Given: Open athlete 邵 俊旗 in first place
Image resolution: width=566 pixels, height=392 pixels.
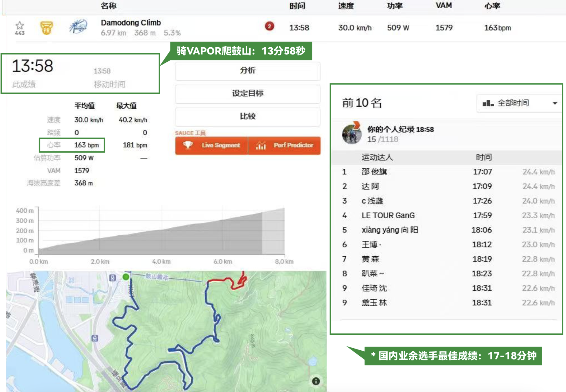Looking at the screenshot, I should point(374,172).
